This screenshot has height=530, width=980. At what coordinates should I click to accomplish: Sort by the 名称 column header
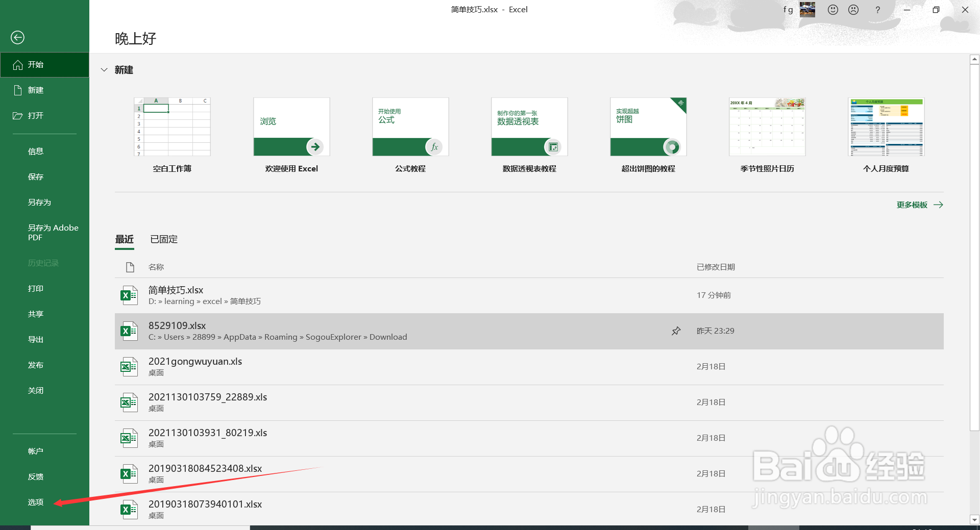(156, 267)
